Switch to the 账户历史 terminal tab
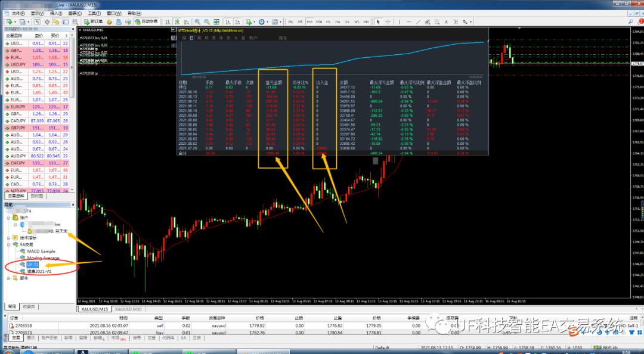Viewport: 644px width, 354px height. pos(49,337)
